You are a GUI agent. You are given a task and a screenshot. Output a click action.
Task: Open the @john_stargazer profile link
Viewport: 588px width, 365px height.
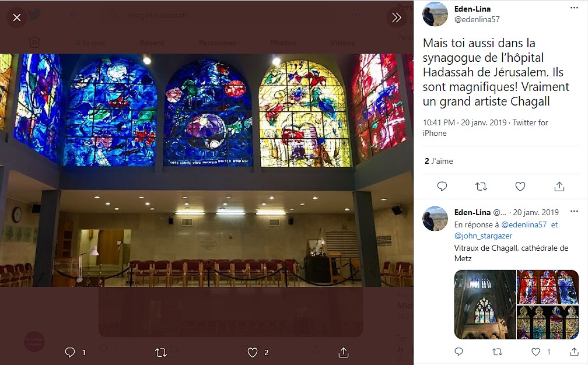(x=483, y=236)
